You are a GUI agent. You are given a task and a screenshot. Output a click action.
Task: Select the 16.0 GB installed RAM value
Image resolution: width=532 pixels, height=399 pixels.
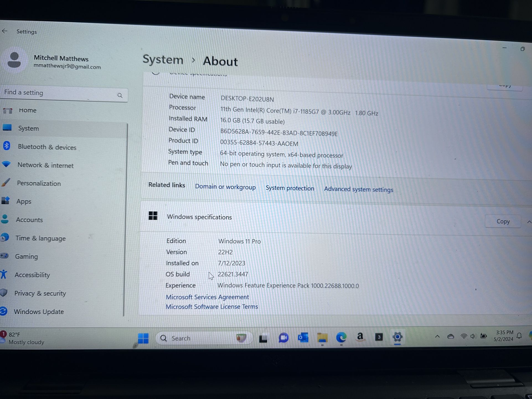(x=252, y=121)
